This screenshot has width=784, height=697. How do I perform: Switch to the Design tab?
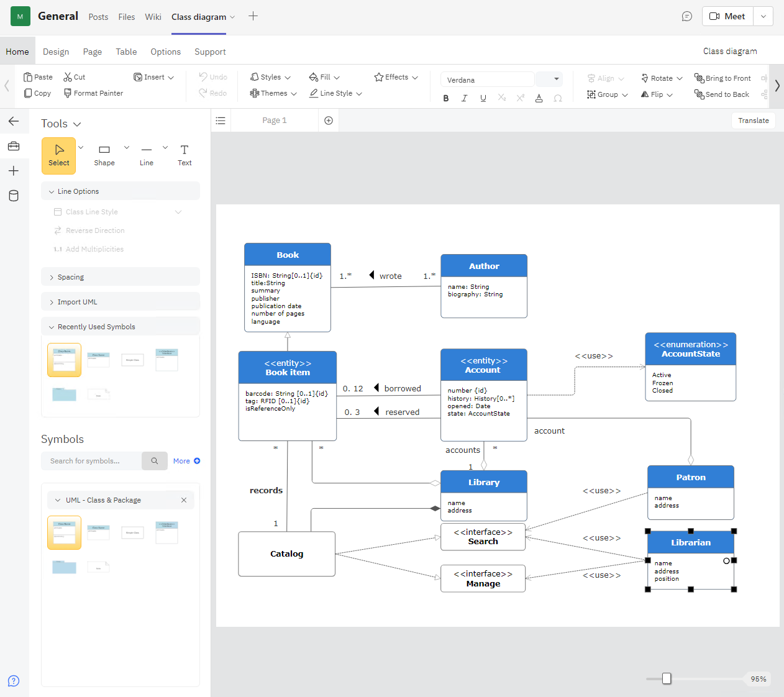point(56,52)
